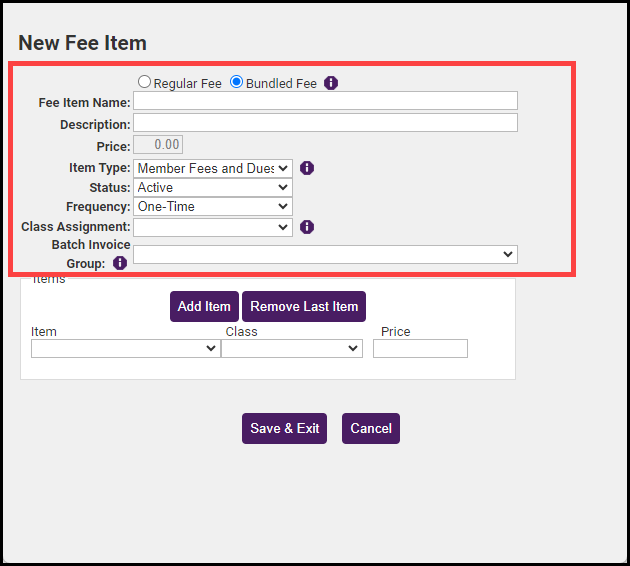Expand the Class Assignment dropdown
The width and height of the screenshot is (630, 566).
pyautogui.click(x=212, y=227)
